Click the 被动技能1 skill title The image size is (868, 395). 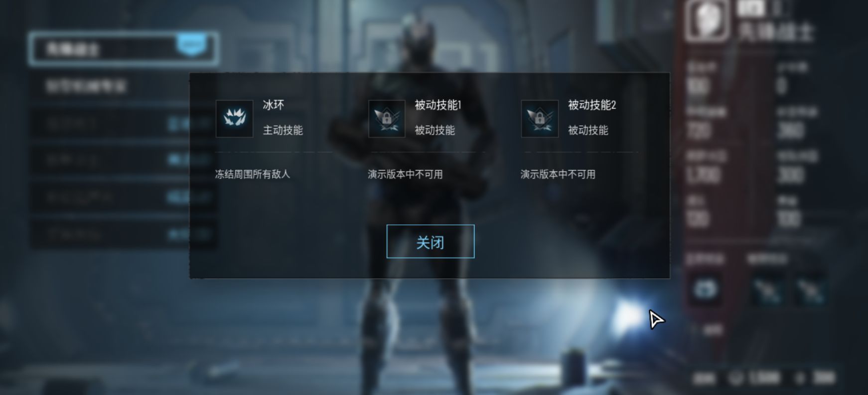[438, 105]
